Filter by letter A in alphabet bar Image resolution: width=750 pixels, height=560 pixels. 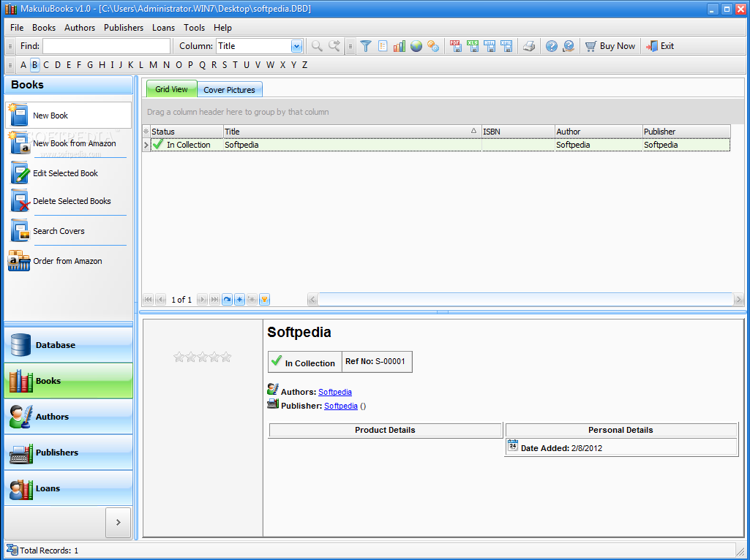(23, 64)
